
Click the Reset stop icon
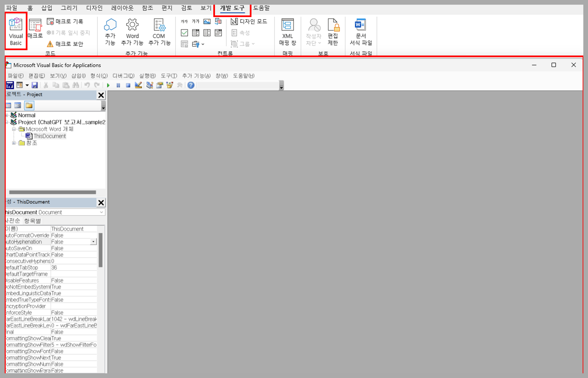[128, 85]
